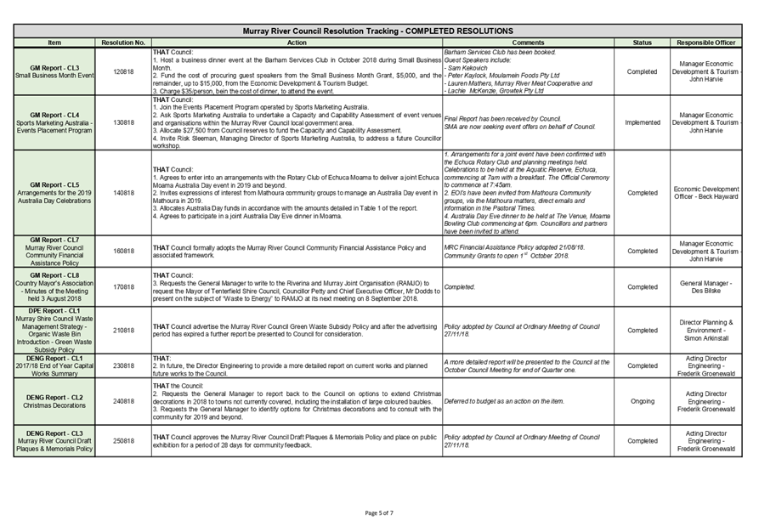Click the "Resolution No." column header
The image size is (759, 532).
[x=122, y=42]
